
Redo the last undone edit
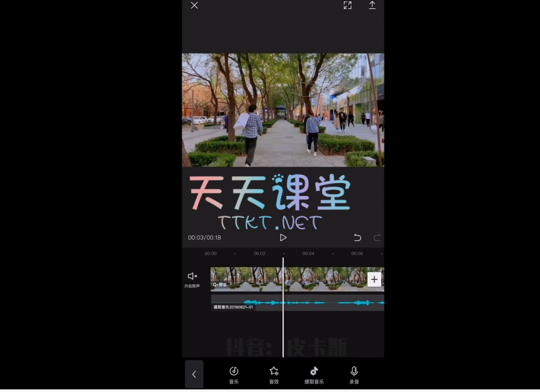[x=377, y=238]
